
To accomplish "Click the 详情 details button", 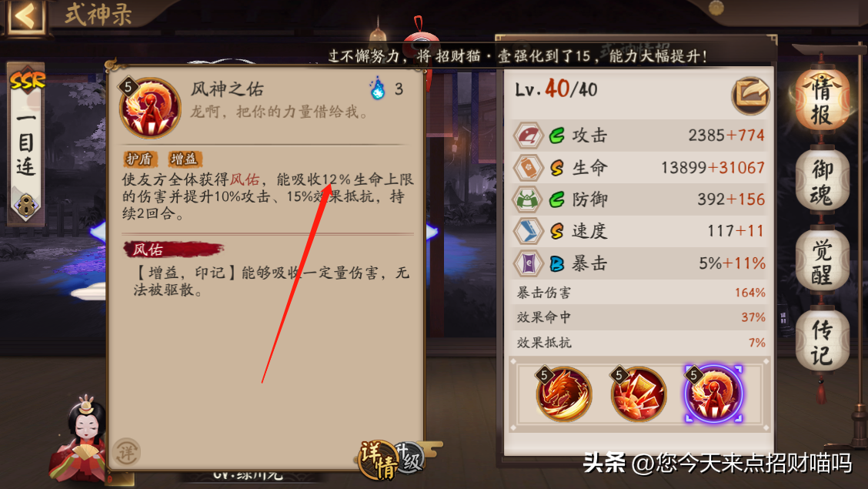I will tap(378, 460).
